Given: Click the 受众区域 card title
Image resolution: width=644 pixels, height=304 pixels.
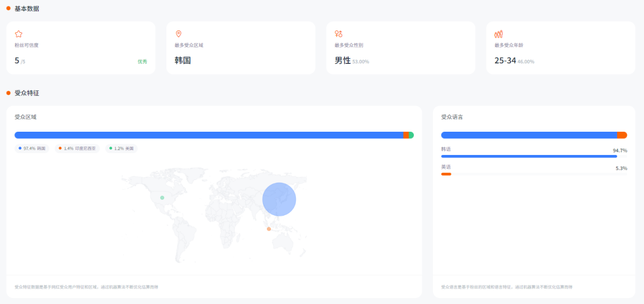Looking at the screenshot, I should (x=26, y=117).
